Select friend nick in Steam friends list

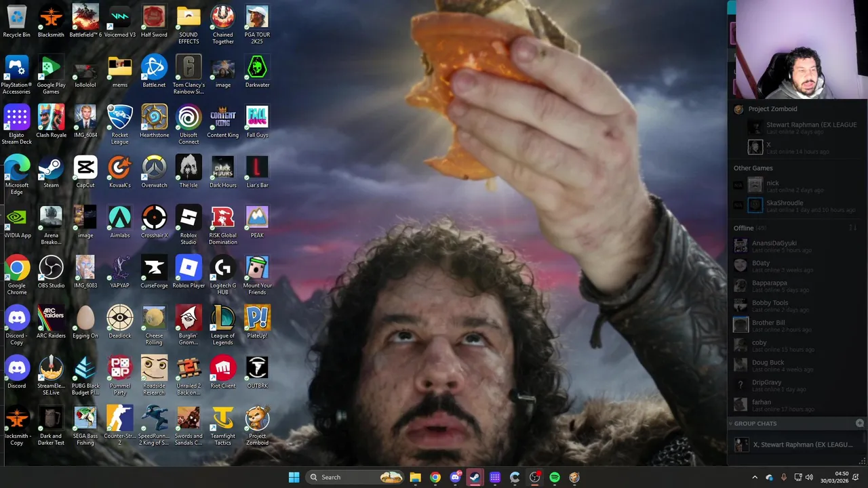[797, 185]
